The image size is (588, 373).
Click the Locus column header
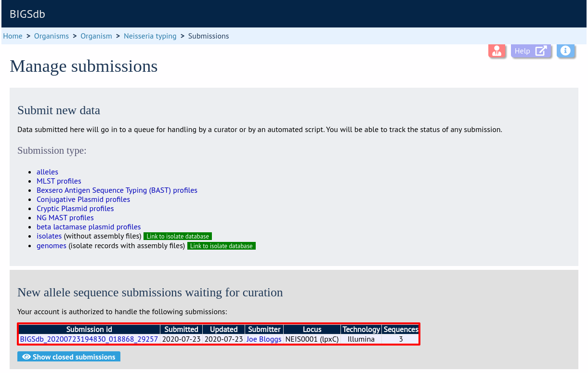tap(312, 330)
